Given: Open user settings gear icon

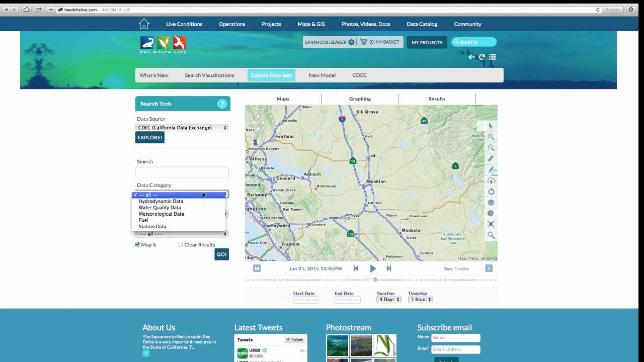Looking at the screenshot, I should [351, 42].
